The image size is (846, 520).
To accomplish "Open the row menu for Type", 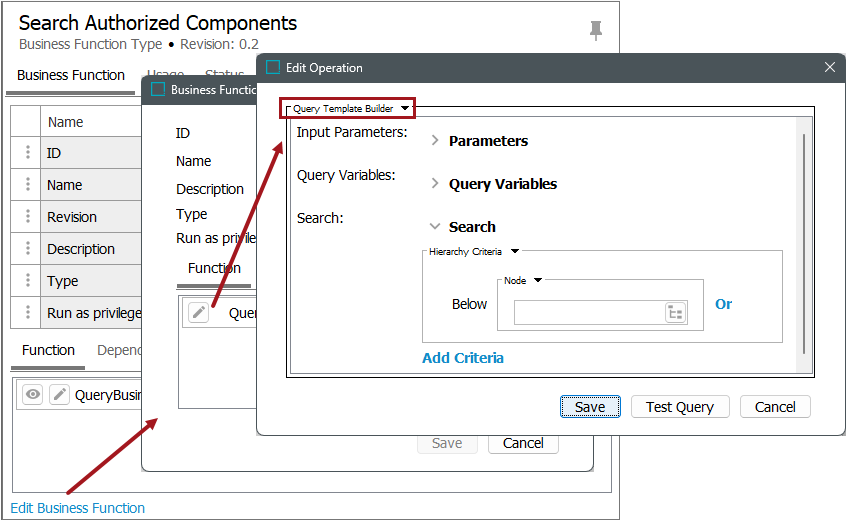I will click(28, 281).
